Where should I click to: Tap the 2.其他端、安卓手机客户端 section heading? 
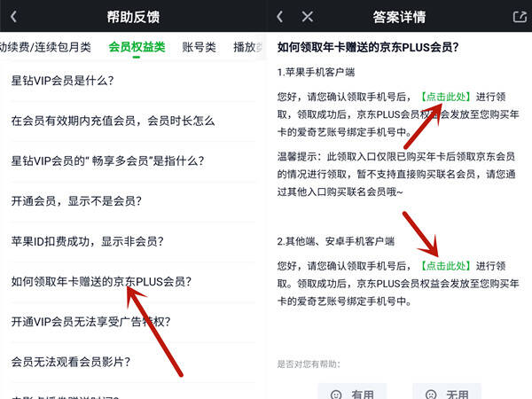point(336,241)
